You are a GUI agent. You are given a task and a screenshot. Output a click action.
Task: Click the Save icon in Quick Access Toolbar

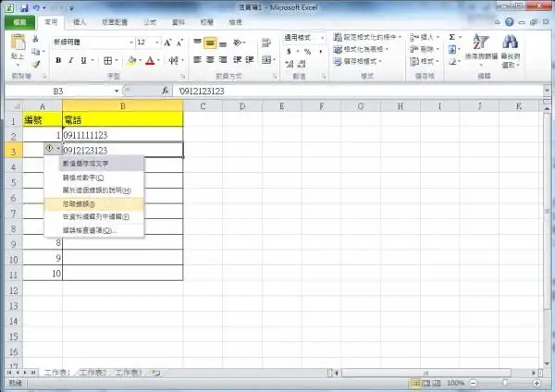pos(24,7)
